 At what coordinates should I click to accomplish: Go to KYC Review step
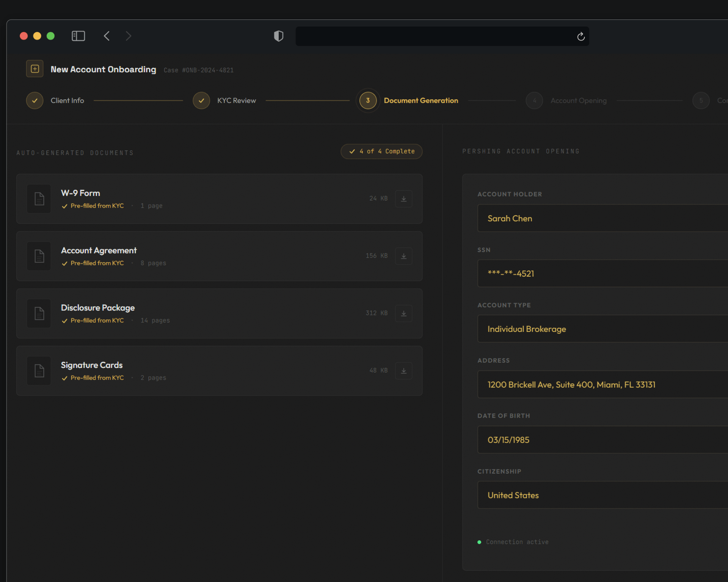click(x=201, y=100)
